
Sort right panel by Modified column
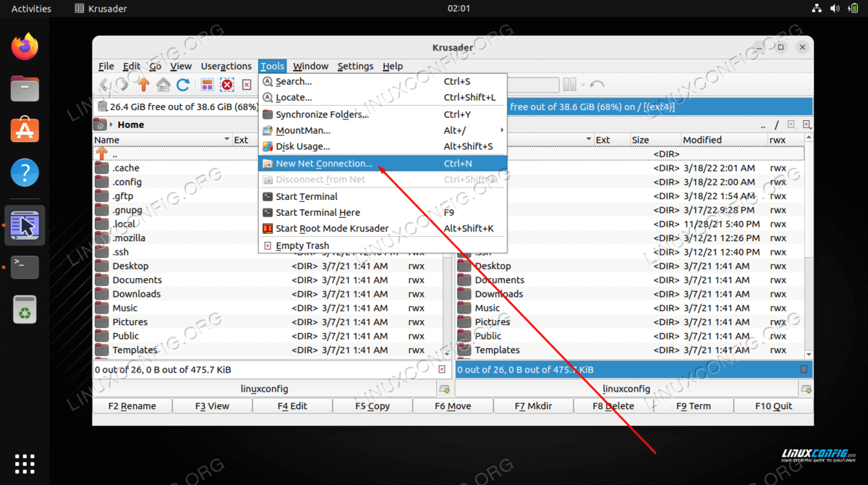(724, 140)
